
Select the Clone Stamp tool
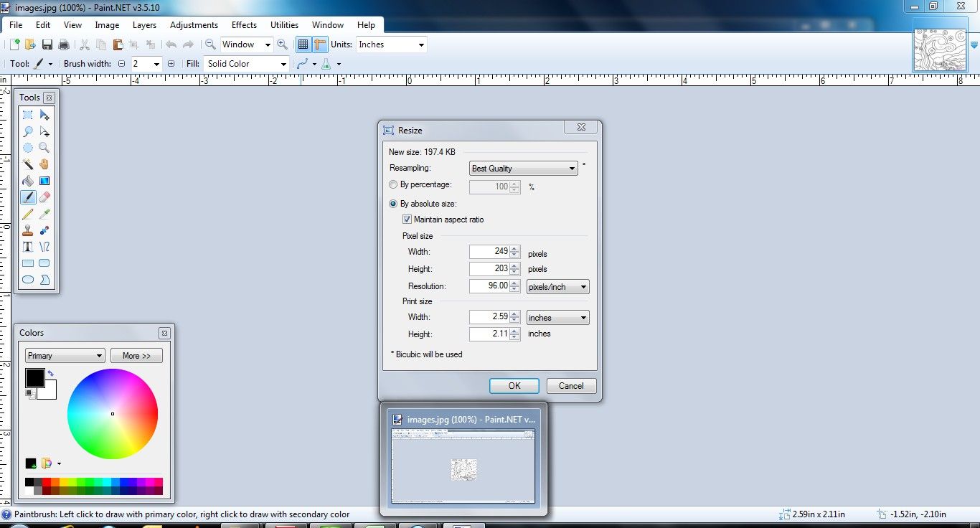point(27,230)
